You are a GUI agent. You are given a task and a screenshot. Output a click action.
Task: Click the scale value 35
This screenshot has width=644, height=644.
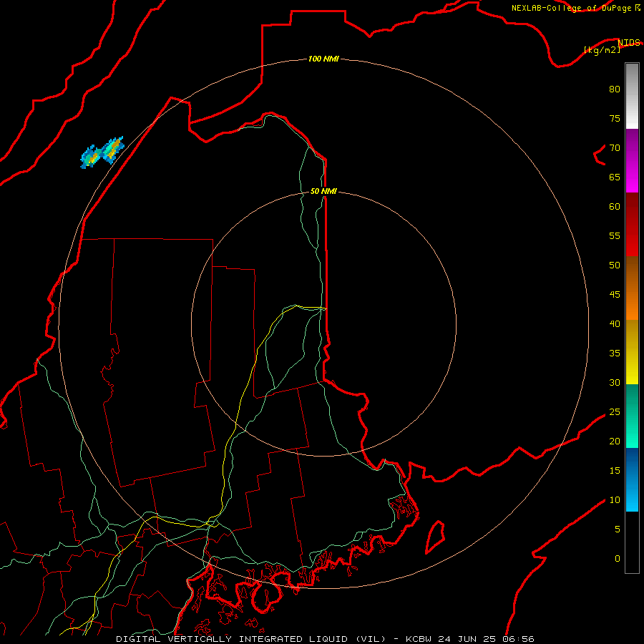pyautogui.click(x=615, y=353)
